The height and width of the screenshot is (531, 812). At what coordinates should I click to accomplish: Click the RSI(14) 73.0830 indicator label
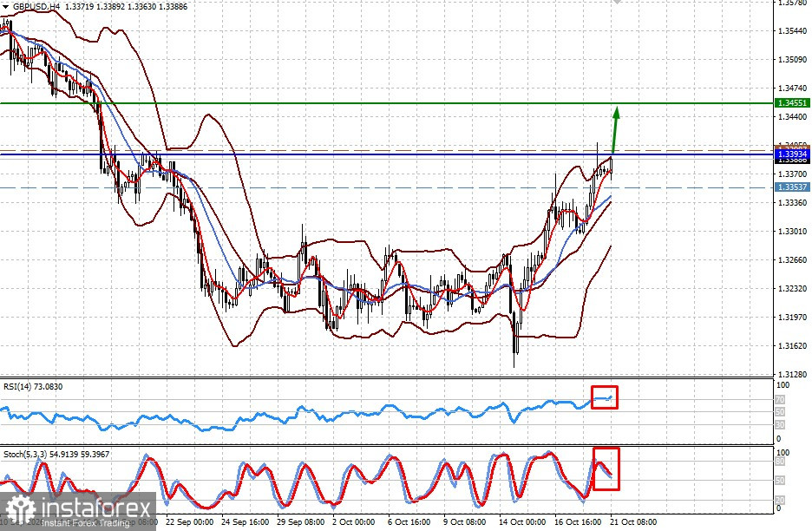(33, 386)
